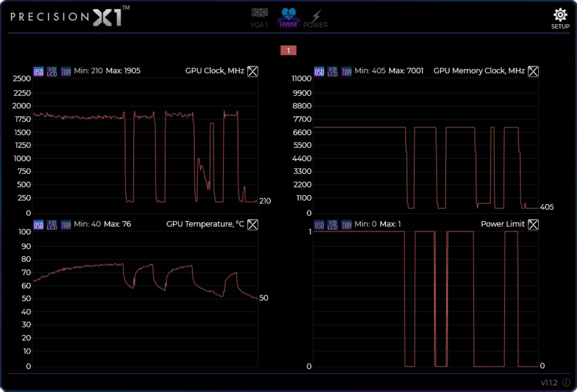Click the Power Limit title
This screenshot has height=392, width=577.
[x=503, y=224]
